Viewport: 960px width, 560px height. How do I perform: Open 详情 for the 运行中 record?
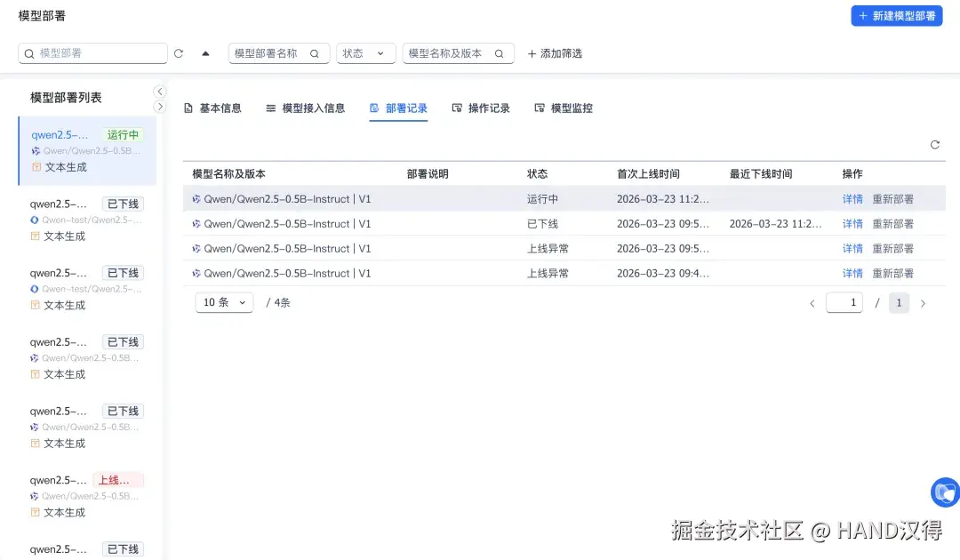(852, 199)
